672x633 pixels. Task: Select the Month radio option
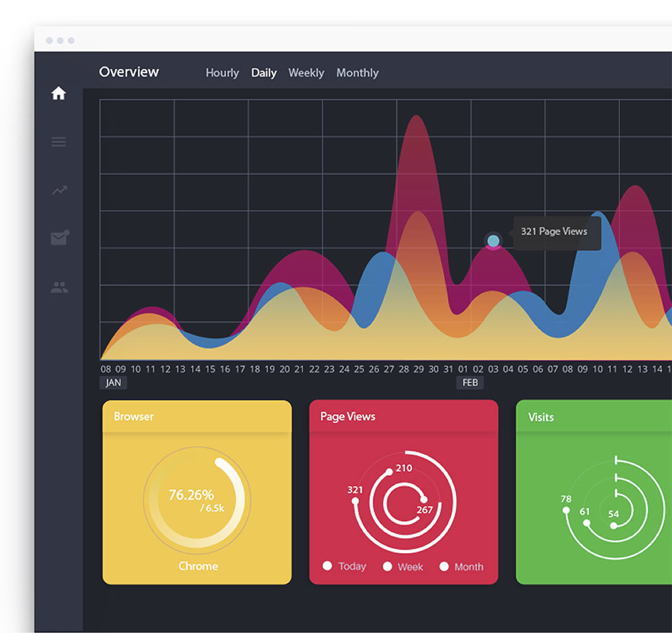click(x=444, y=567)
